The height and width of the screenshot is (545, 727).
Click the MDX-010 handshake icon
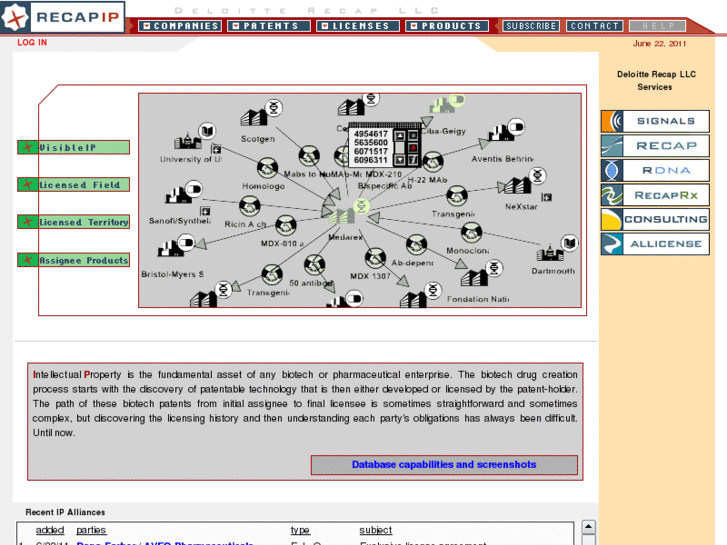[x=286, y=226]
